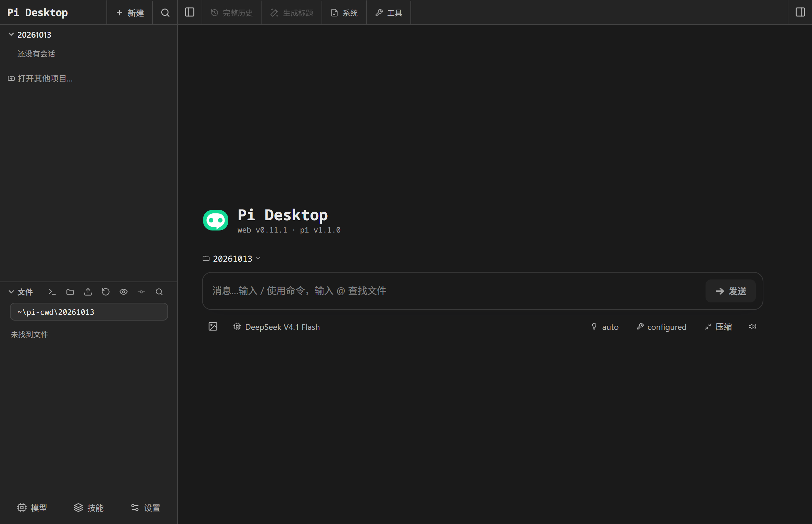Click 压缩 compress context button

pos(718,327)
